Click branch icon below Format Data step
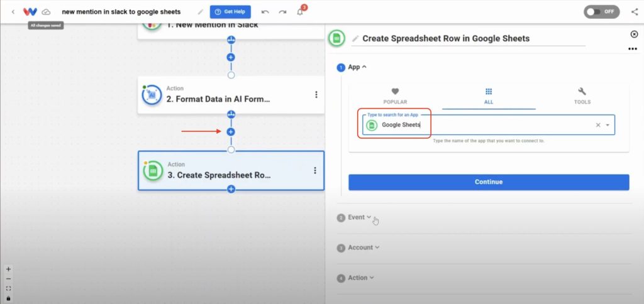 tap(231, 114)
